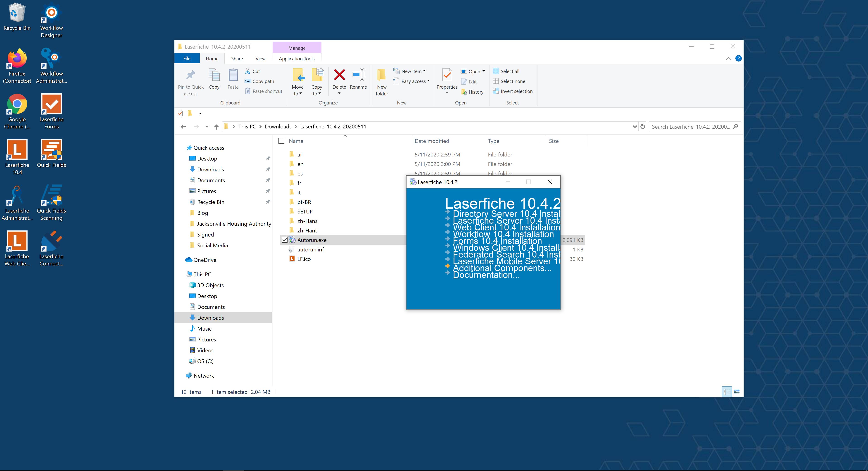Expand the New item dropdown
The height and width of the screenshot is (471, 868).
pyautogui.click(x=424, y=71)
